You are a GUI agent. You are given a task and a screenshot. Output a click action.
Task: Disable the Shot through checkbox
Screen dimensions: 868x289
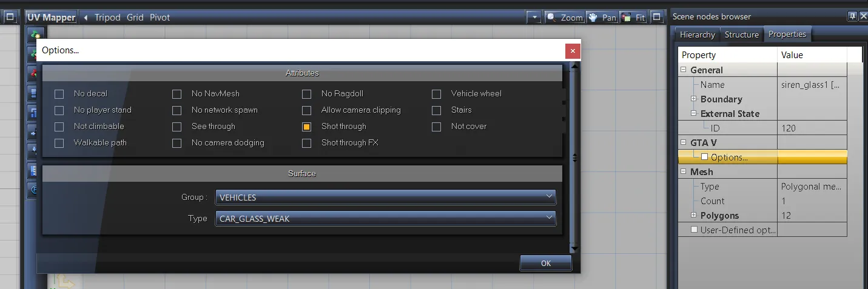pyautogui.click(x=307, y=127)
